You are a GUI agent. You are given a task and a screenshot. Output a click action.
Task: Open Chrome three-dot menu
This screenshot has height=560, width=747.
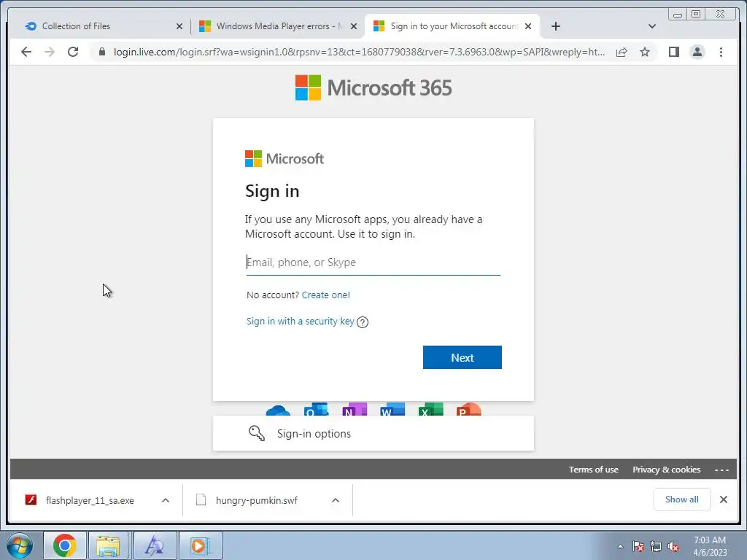click(721, 52)
